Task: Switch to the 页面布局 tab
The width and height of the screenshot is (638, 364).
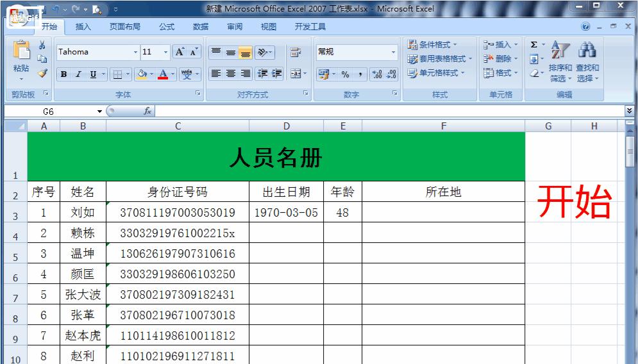Action: coord(125,27)
